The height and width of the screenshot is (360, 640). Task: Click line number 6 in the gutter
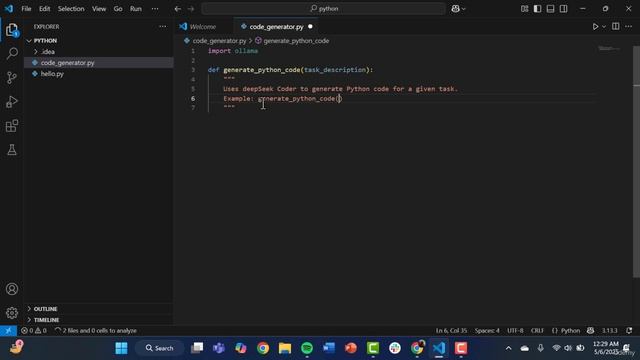(193, 98)
